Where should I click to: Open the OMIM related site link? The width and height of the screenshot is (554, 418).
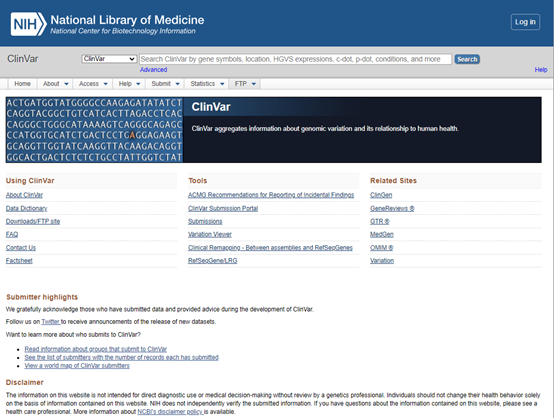pos(381,248)
